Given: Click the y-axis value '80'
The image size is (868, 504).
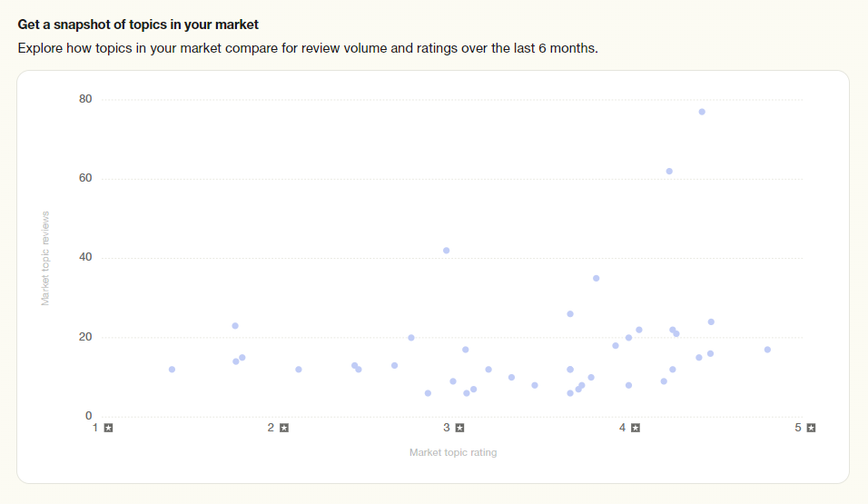Looking at the screenshot, I should (x=85, y=99).
